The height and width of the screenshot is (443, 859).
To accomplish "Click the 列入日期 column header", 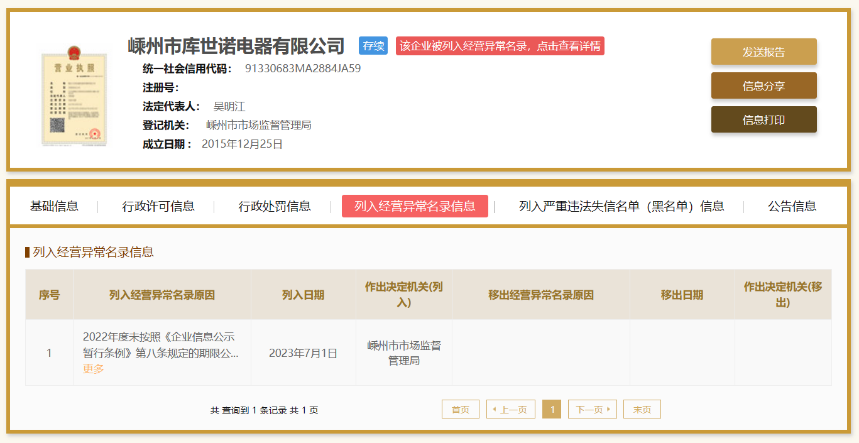I will 303,295.
